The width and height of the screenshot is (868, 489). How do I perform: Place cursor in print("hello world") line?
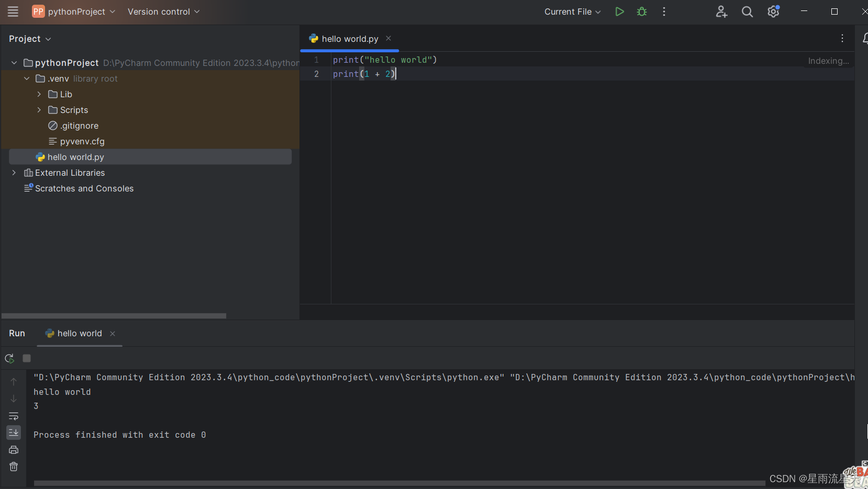(x=385, y=60)
